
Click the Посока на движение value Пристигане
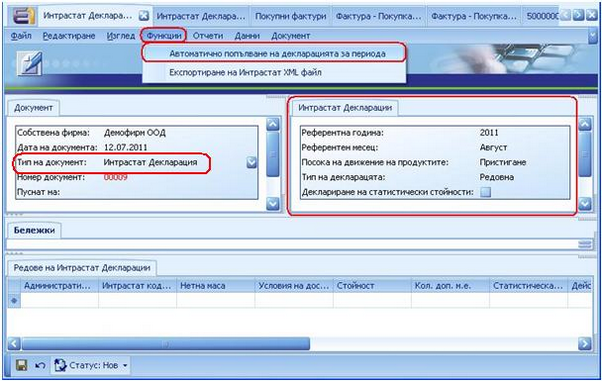[x=503, y=162]
